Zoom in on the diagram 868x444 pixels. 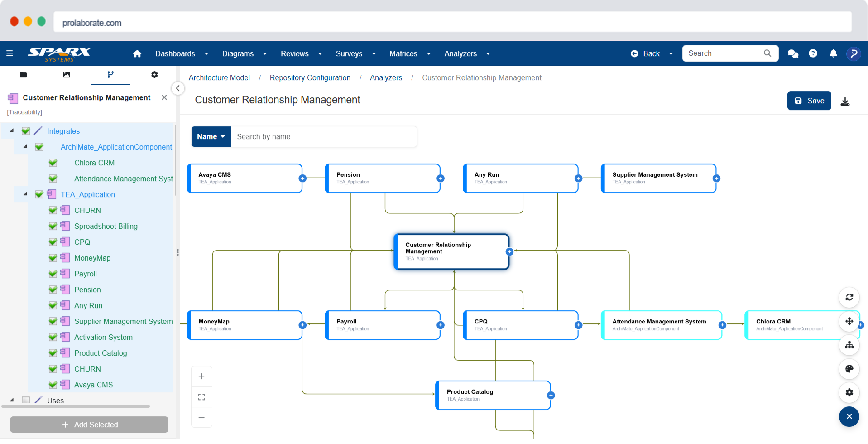201,376
